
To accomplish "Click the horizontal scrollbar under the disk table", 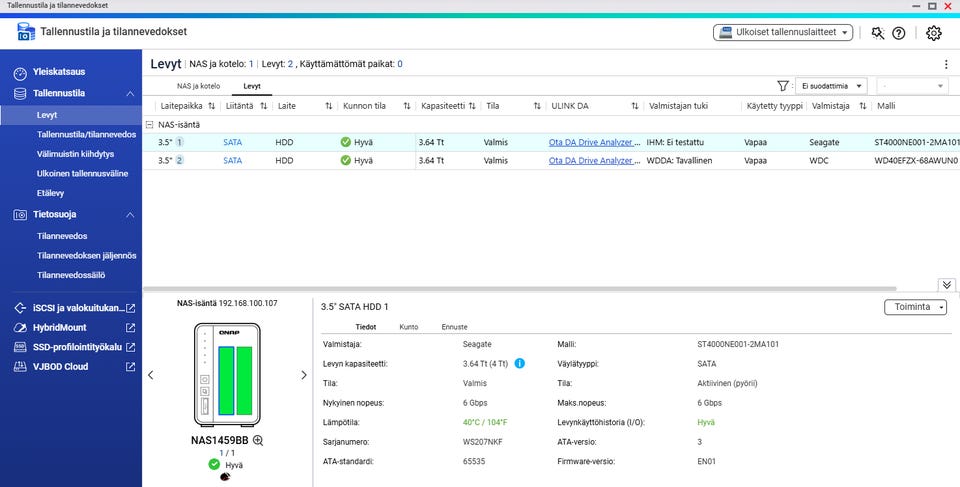I will (x=520, y=289).
